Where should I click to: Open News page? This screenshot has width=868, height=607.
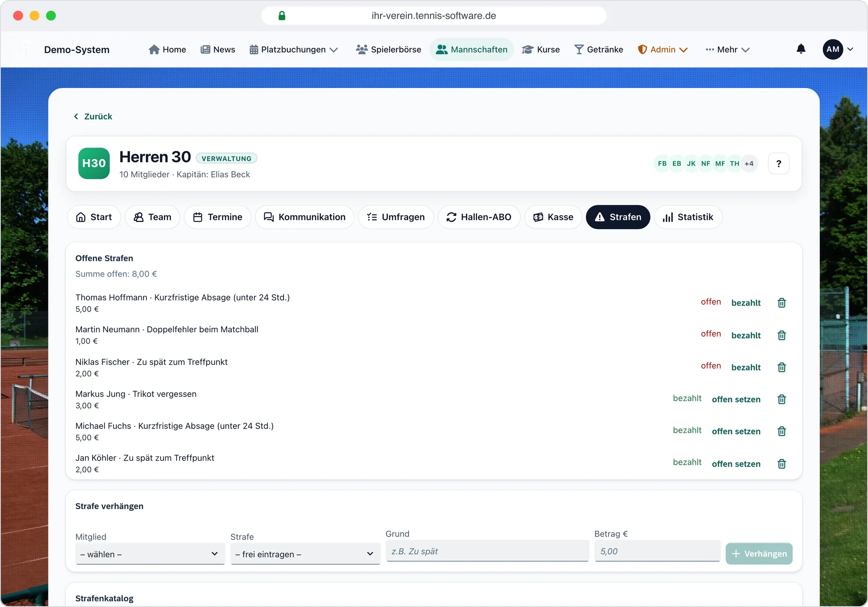pos(218,49)
